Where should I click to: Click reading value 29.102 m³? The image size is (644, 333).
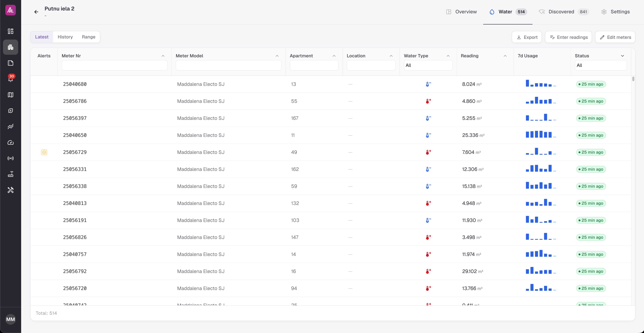(473, 271)
